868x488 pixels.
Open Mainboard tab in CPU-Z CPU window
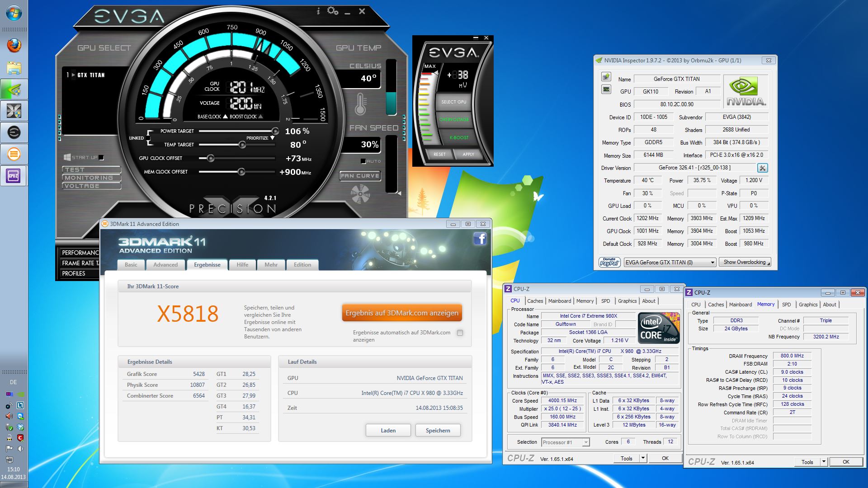pyautogui.click(x=560, y=301)
